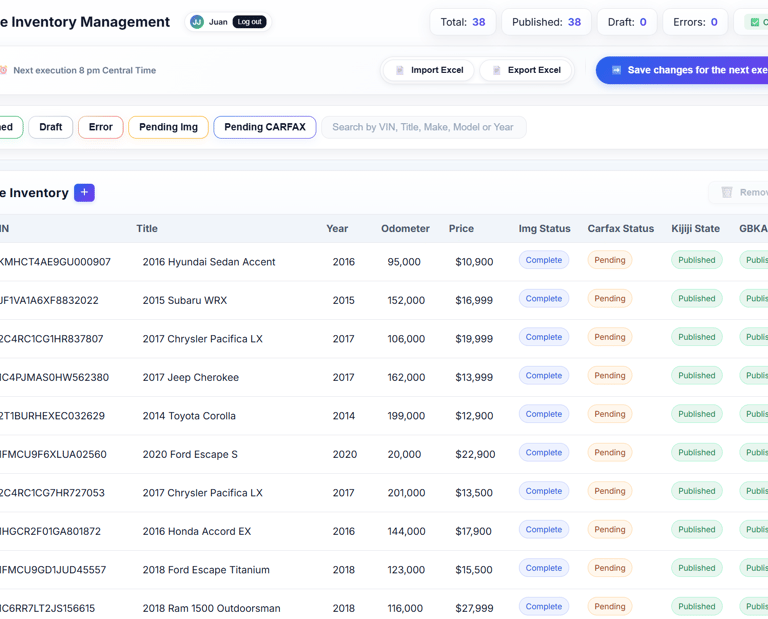
Task: Filter listings by Draft status
Action: 51,127
